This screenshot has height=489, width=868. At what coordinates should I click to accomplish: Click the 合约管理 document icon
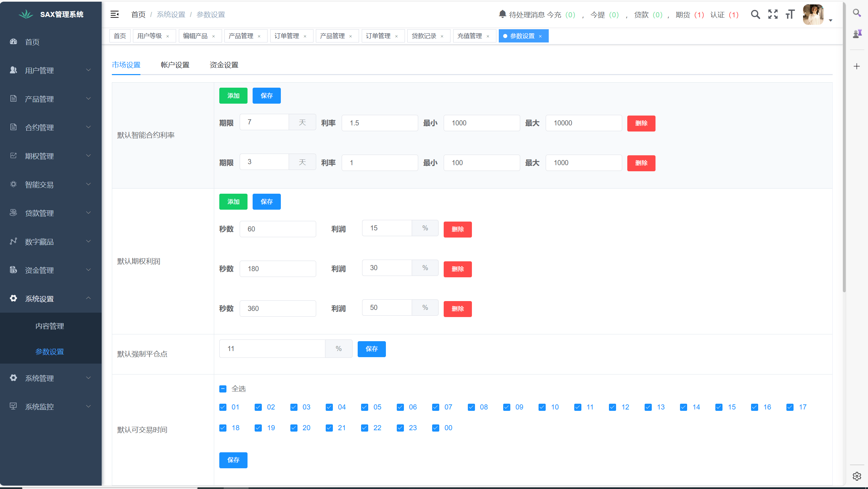(x=14, y=127)
